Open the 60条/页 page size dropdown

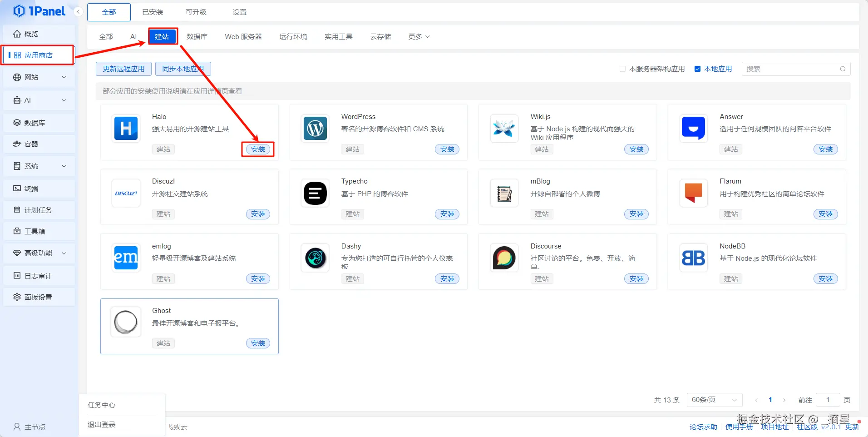[714, 400]
